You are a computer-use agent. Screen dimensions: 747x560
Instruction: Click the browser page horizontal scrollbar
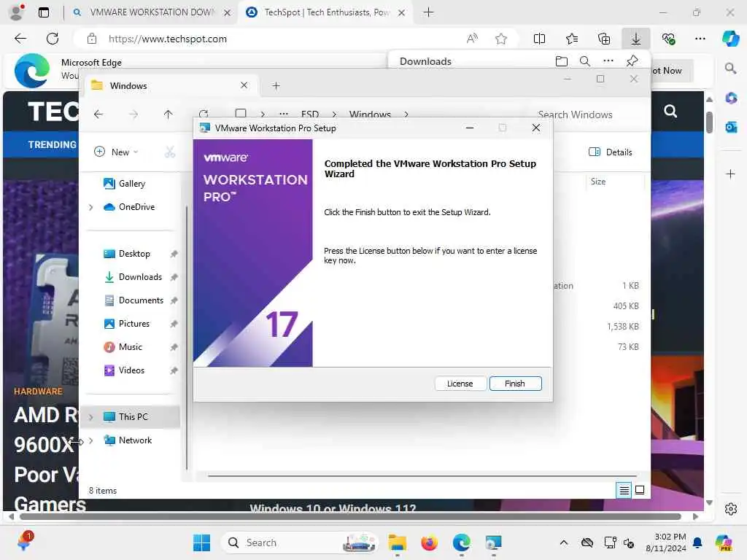point(351,517)
